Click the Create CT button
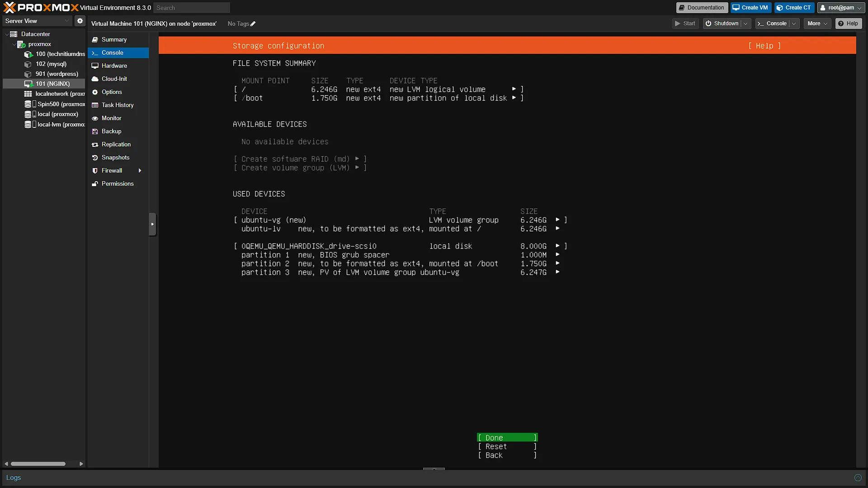Screen dimensions: 868x488 pos(794,8)
